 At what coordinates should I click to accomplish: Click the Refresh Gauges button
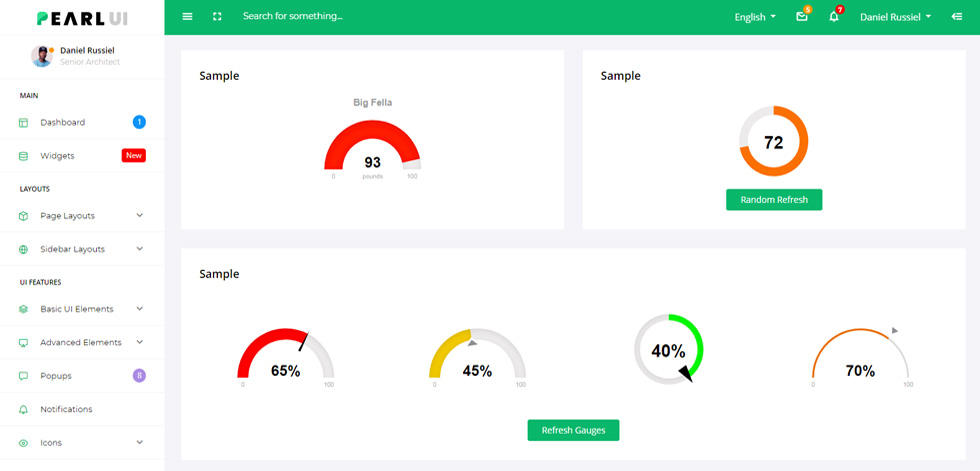click(x=573, y=430)
